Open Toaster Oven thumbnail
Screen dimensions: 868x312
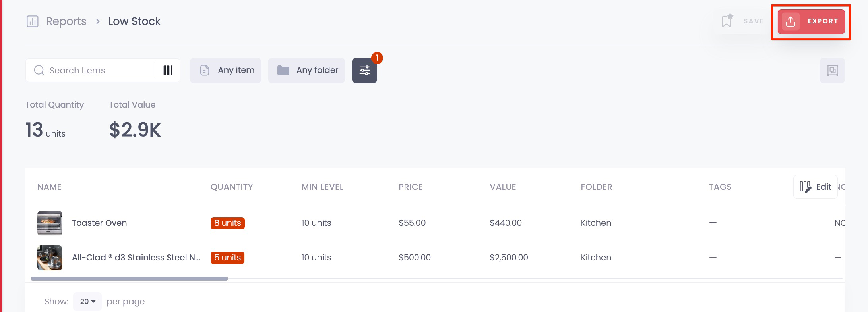tap(50, 223)
